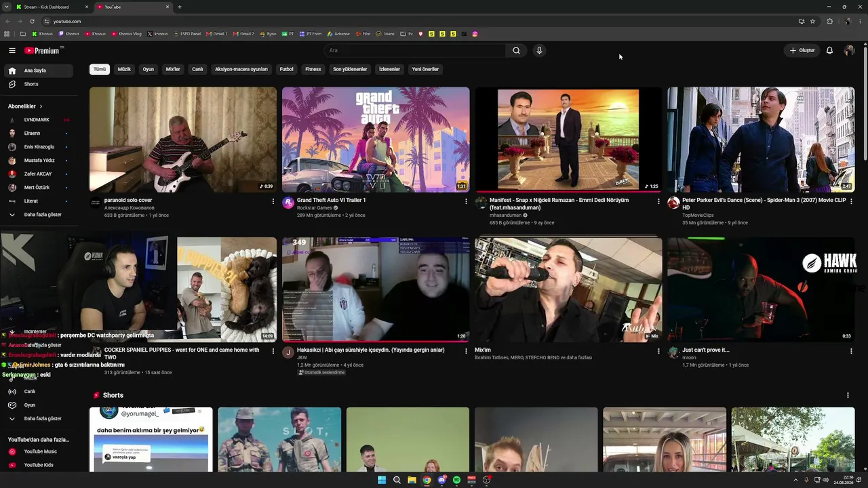
Task: Open options menu for paranoid solo cover
Action: tap(273, 201)
